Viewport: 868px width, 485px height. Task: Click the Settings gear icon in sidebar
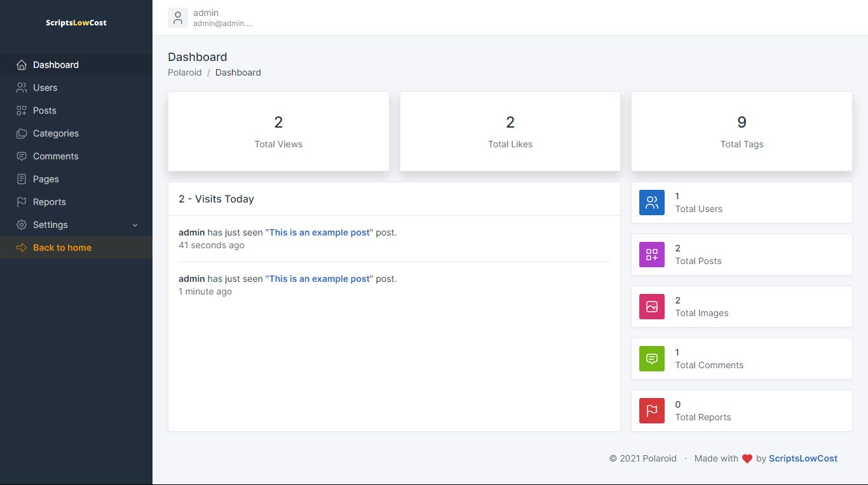[22, 225]
